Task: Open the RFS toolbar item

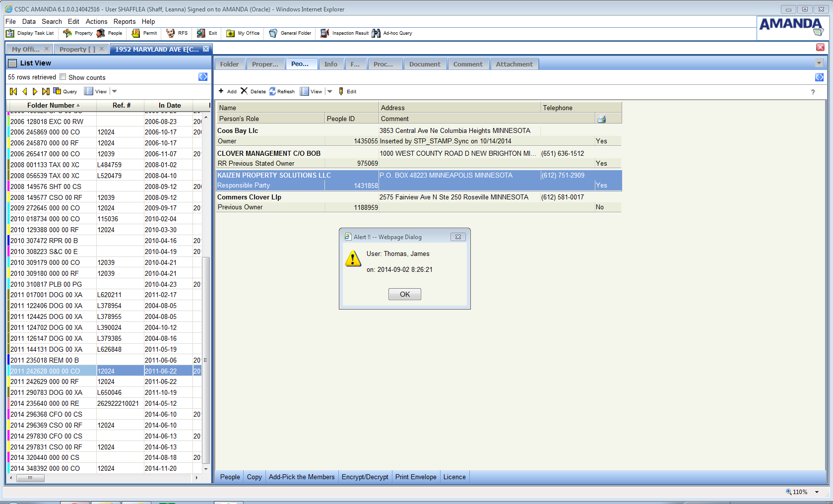Action: click(171, 33)
